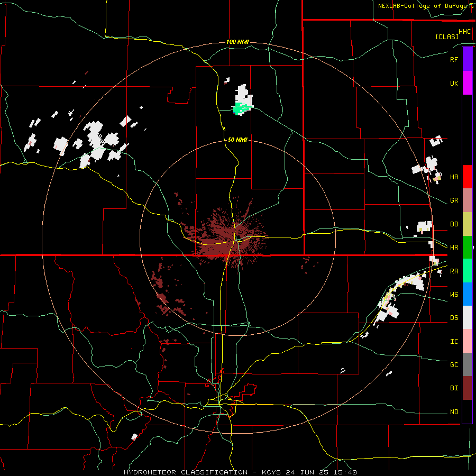Viewport: 476px width, 476px height.
Task: Click the RF purple legend swatch
Action: point(467,59)
